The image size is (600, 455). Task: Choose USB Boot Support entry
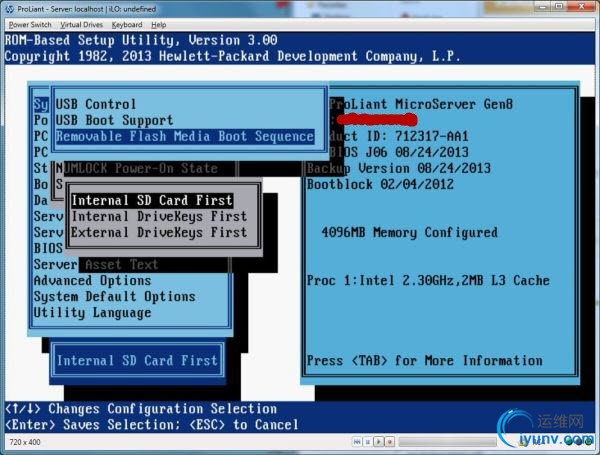click(114, 120)
